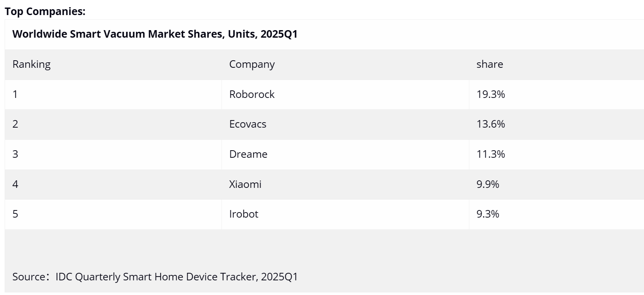Click the 19.3% share value
Image resolution: width=644 pixels, height=295 pixels.
pos(491,95)
